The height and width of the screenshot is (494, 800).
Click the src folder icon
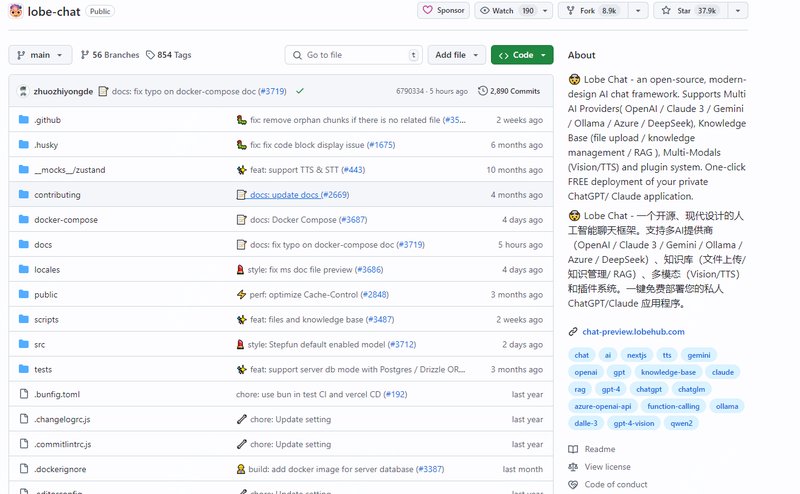[x=24, y=345]
